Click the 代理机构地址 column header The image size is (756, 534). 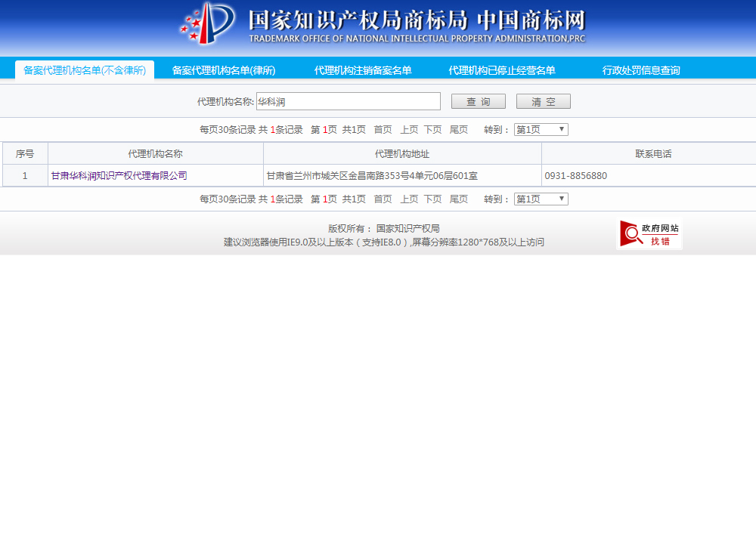402,153
